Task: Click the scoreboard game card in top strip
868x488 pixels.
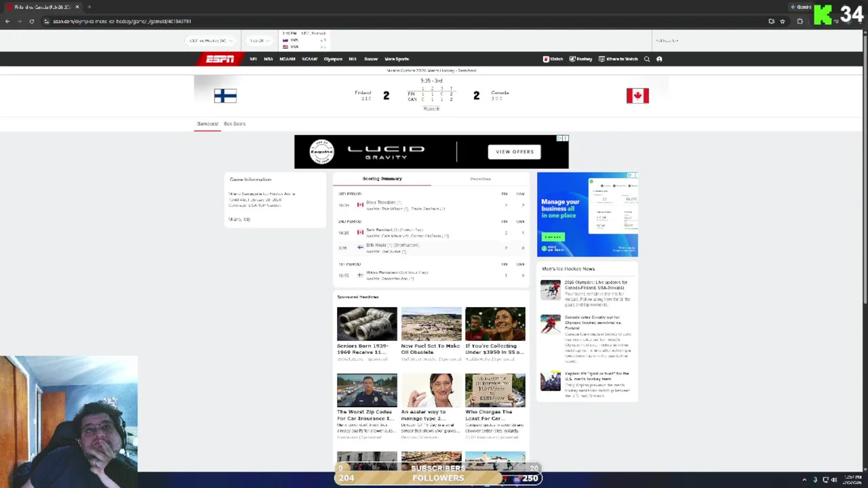Action: [304, 41]
